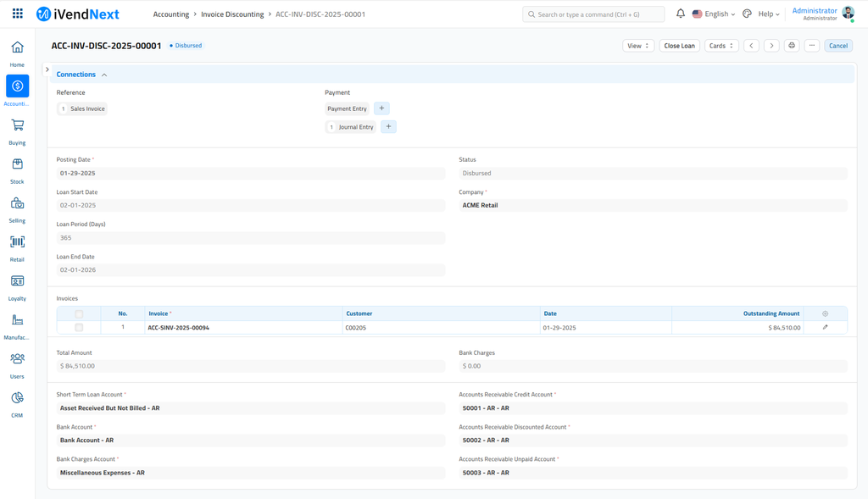Open the Loyalty module icon
This screenshot has width=868, height=499.
(x=17, y=281)
